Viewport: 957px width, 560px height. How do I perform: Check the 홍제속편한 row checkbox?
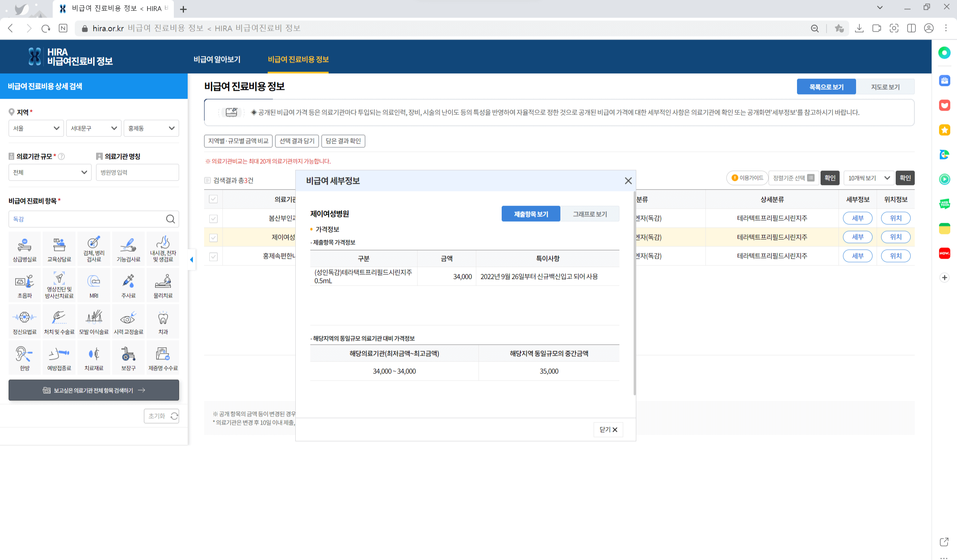[213, 257]
